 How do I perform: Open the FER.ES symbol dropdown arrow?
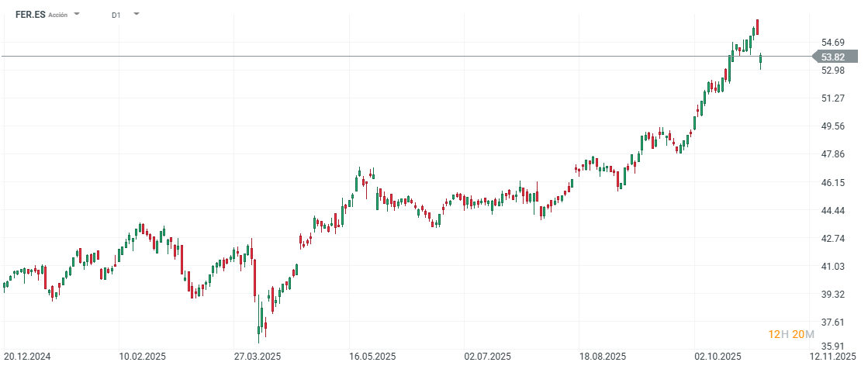[76, 14]
